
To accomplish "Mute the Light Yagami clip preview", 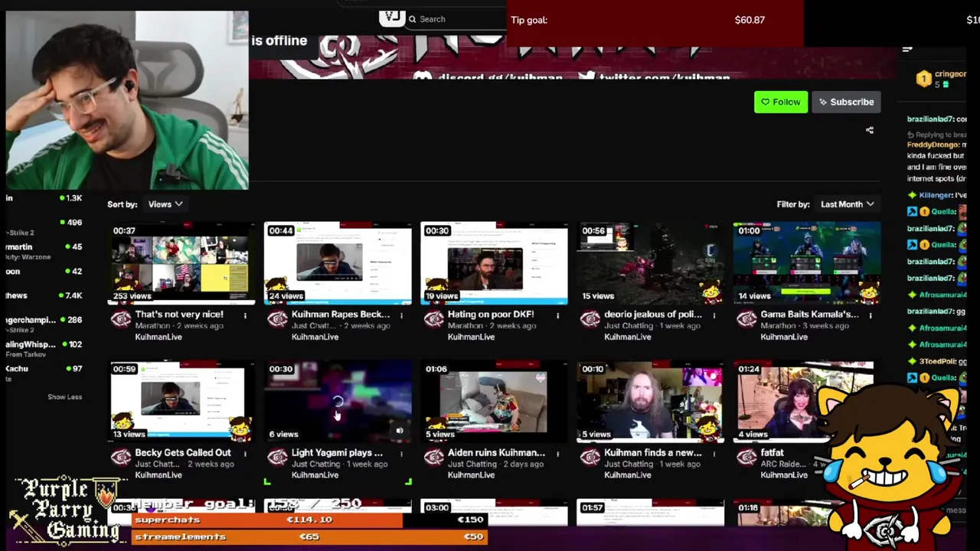I will click(399, 431).
